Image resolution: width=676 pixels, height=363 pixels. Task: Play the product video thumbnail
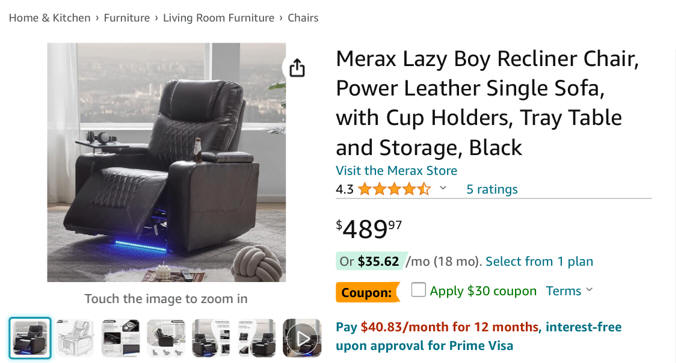tap(302, 338)
